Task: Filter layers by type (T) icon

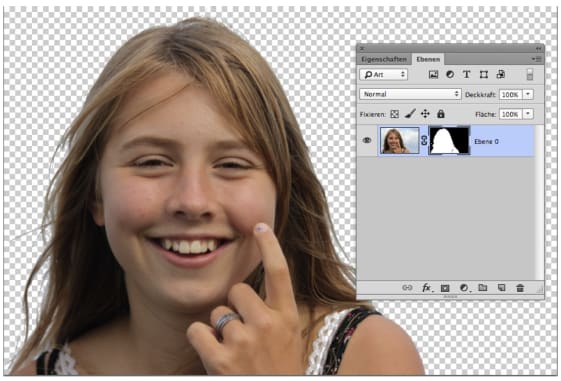Action: [x=467, y=74]
